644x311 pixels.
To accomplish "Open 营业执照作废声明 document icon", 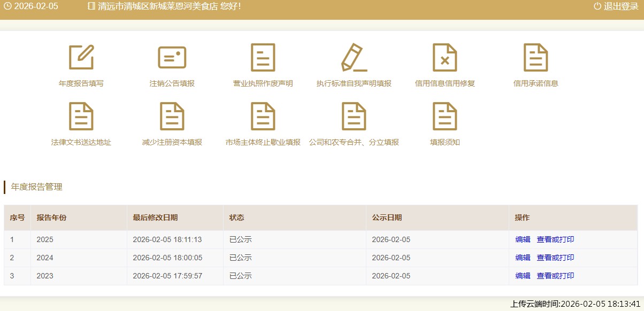I will (263, 58).
